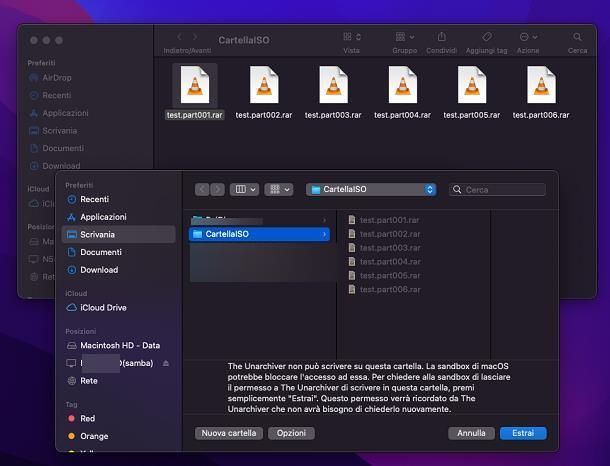610x466 pixels.
Task: Click the Cerca search field in dialog
Action: [497, 189]
